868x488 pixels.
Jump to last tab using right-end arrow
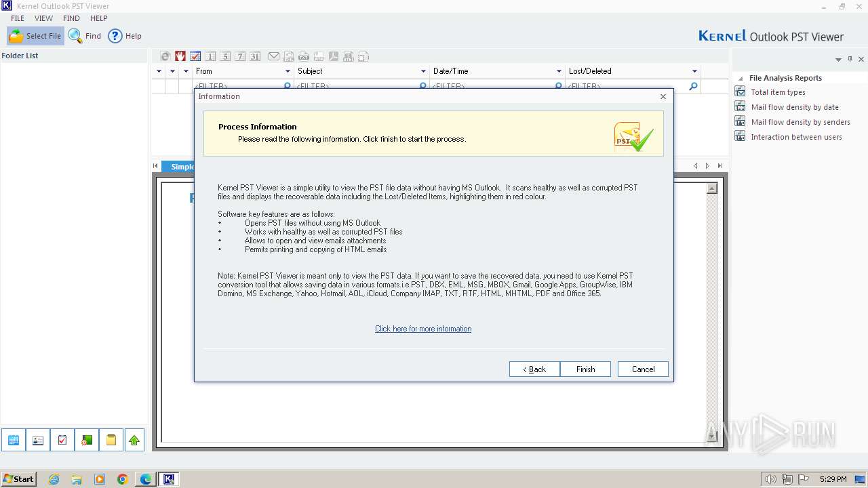pyautogui.click(x=720, y=166)
